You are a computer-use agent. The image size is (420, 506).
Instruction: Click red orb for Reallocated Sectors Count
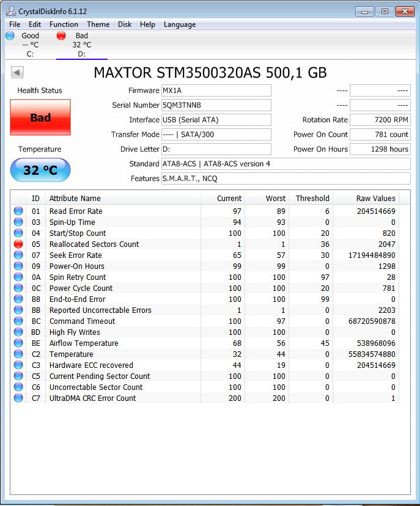click(x=18, y=244)
